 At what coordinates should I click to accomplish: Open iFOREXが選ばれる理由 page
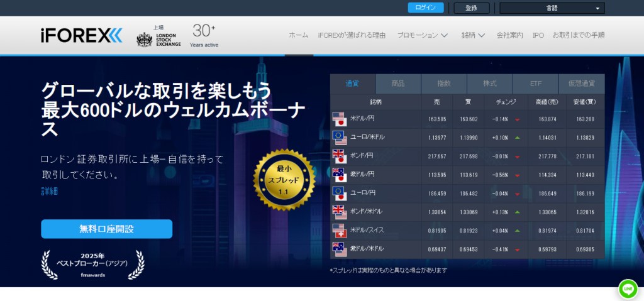point(352,35)
